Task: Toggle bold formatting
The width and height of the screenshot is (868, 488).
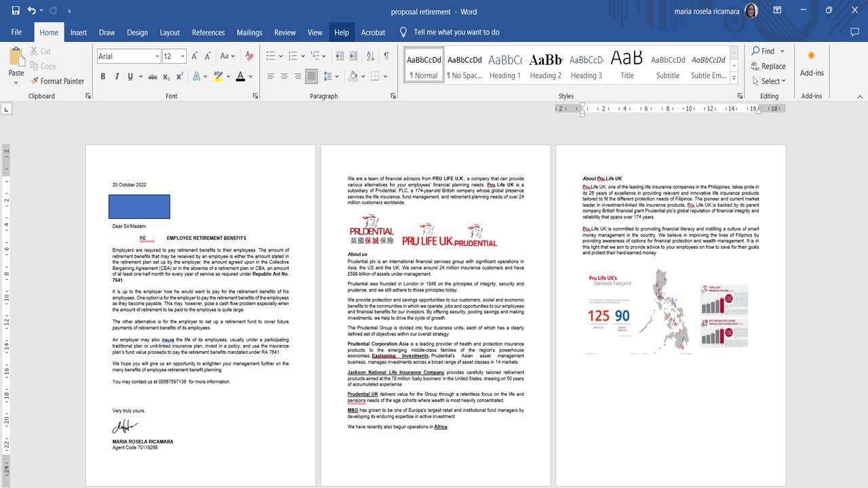Action: [x=103, y=77]
